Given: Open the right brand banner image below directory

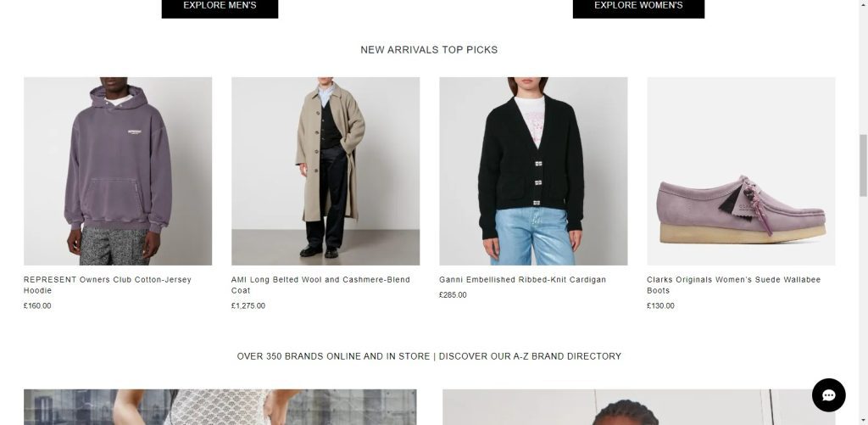Looking at the screenshot, I should point(639,407).
